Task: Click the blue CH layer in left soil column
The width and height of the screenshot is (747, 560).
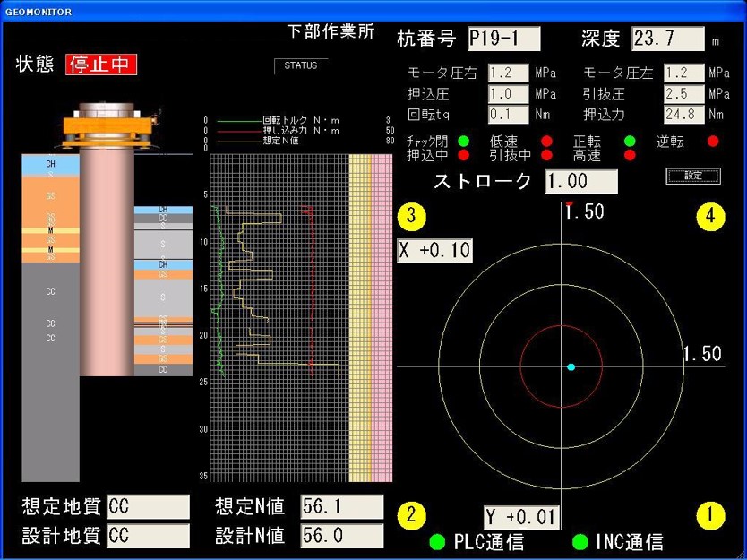Action: tap(50, 163)
